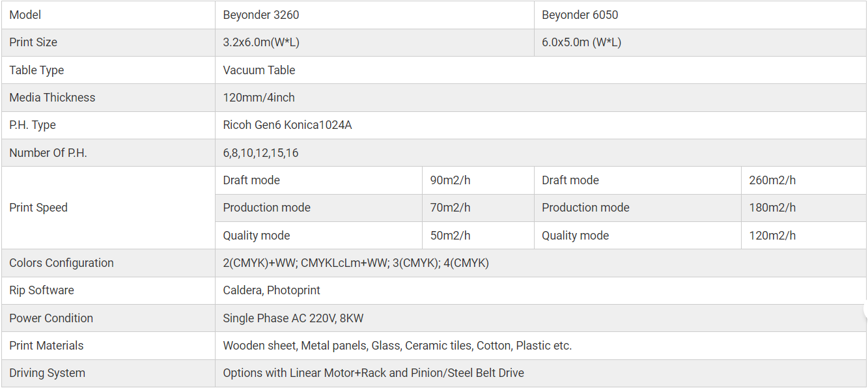This screenshot has width=868, height=388.
Task: Select the 6.0x5.0m (W*L) print size cell
Action: 581,42
